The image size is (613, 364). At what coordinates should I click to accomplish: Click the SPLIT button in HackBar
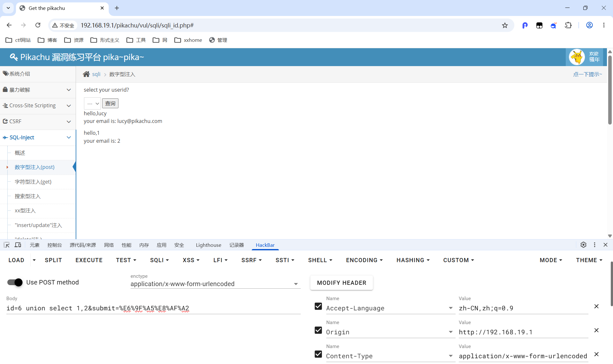point(53,260)
